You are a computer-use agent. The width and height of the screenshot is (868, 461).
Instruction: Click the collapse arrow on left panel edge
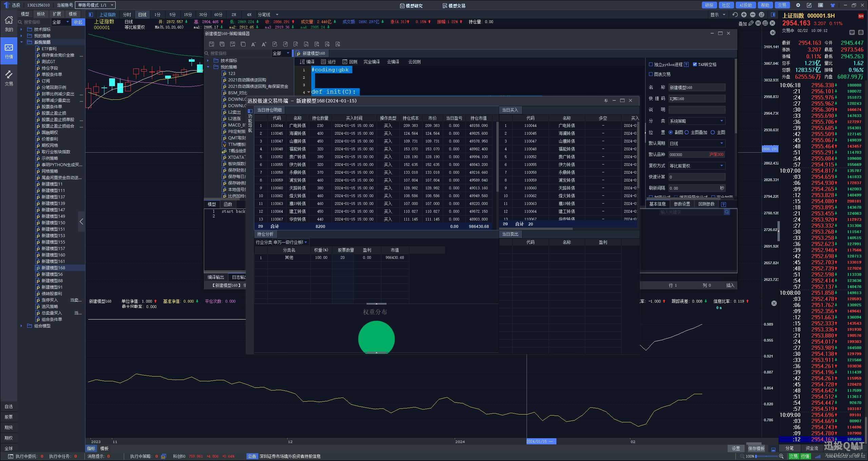[81, 222]
